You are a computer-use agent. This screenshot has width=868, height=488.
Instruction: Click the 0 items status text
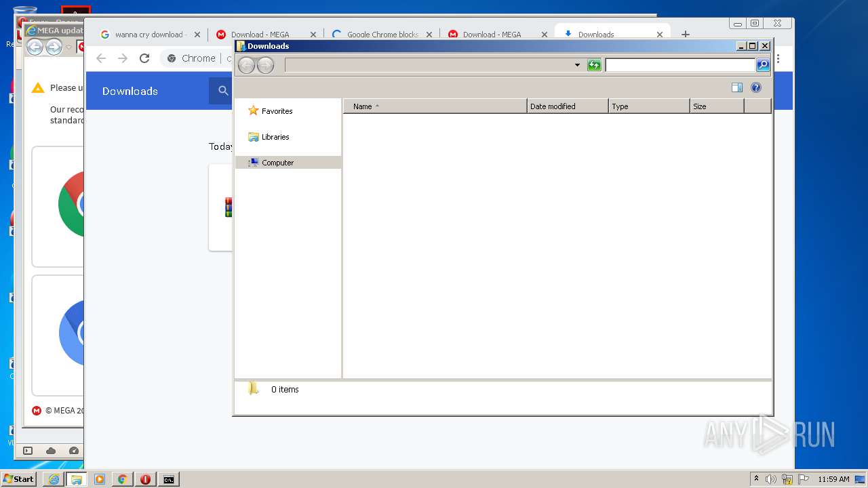pos(285,390)
